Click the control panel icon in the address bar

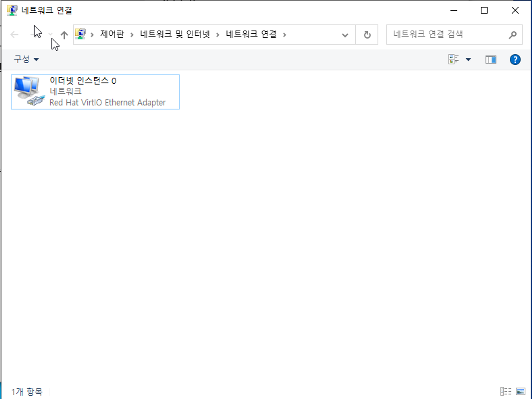tap(80, 34)
